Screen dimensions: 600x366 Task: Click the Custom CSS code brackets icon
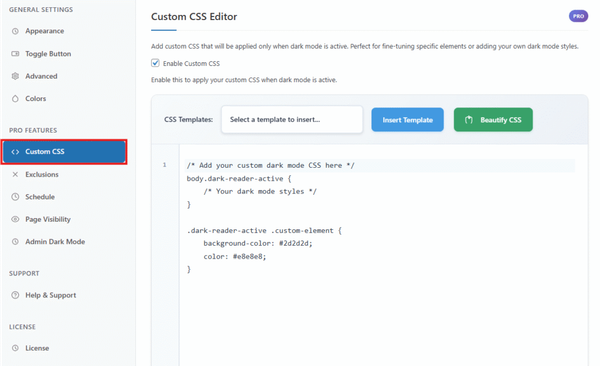pyautogui.click(x=15, y=152)
